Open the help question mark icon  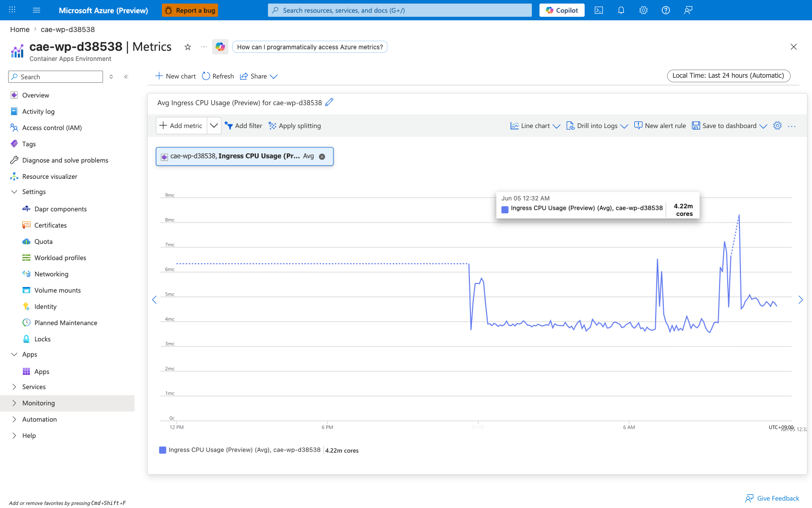(x=666, y=10)
